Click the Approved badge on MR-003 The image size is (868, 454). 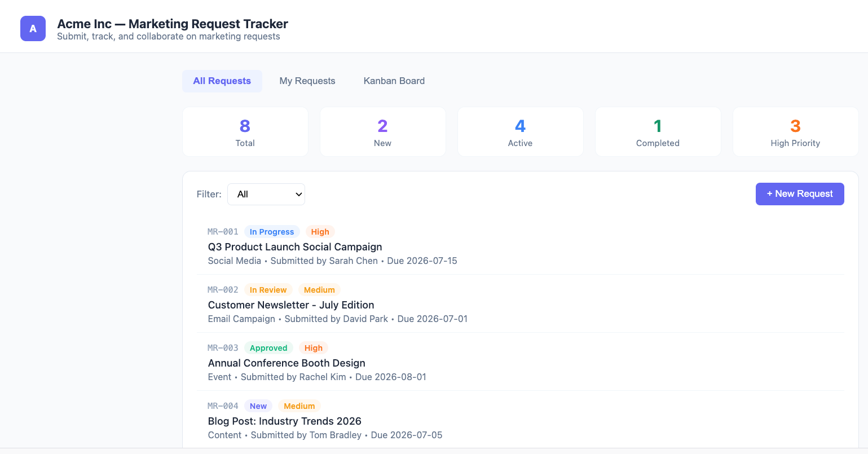268,348
